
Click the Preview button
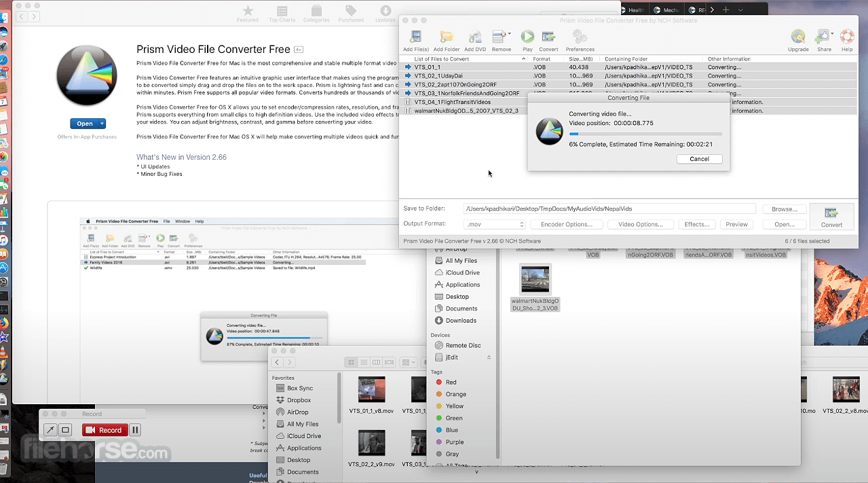pos(736,224)
